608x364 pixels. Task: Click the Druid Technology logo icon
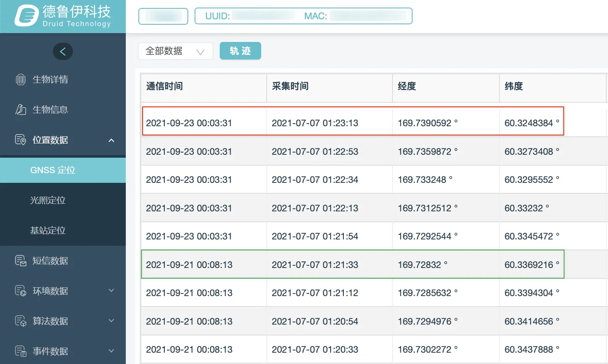(x=27, y=16)
